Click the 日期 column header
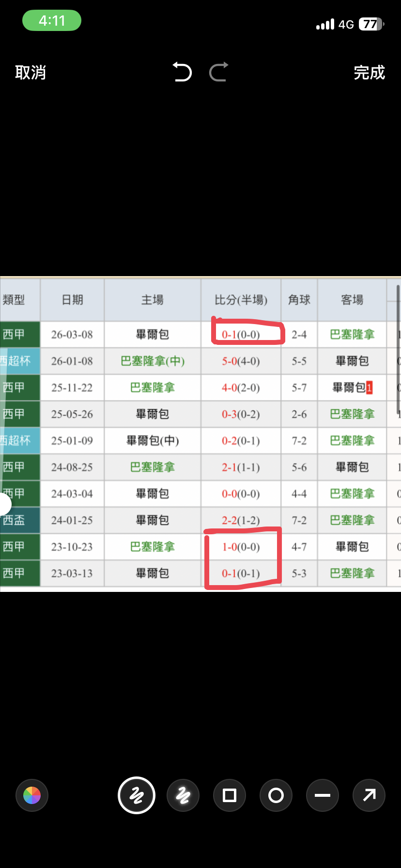Image resolution: width=401 pixels, height=868 pixels. pos(72,300)
